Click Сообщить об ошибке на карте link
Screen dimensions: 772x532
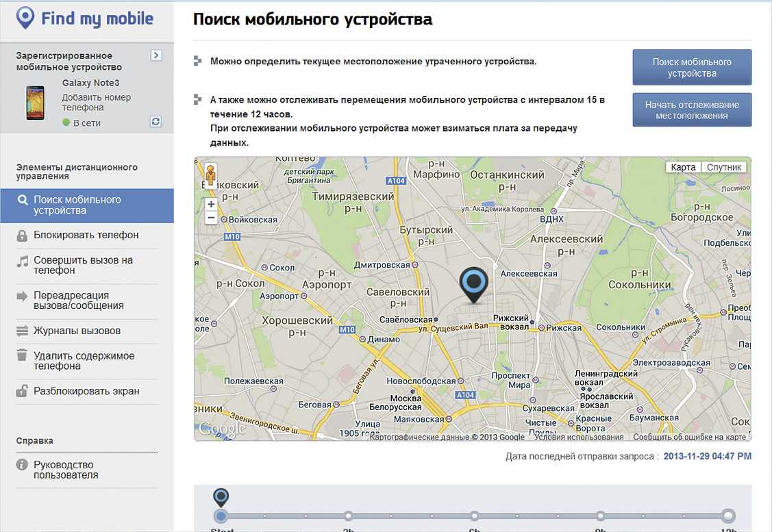tap(690, 437)
